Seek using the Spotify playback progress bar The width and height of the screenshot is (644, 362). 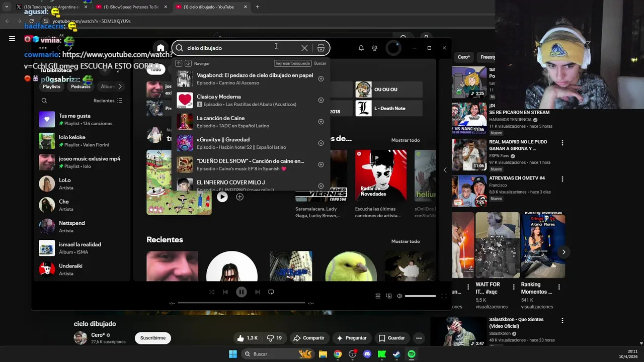(x=242, y=303)
